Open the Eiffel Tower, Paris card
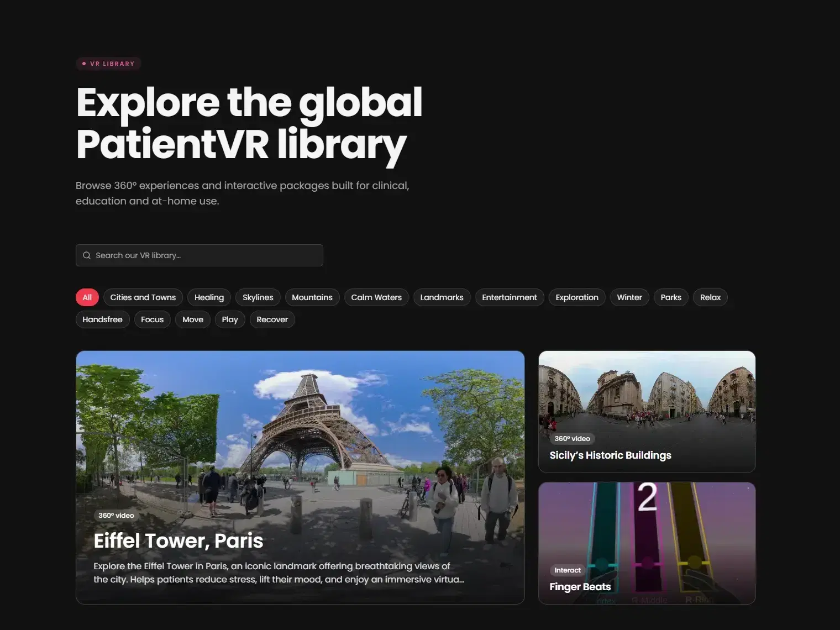The image size is (840, 630). pos(300,477)
